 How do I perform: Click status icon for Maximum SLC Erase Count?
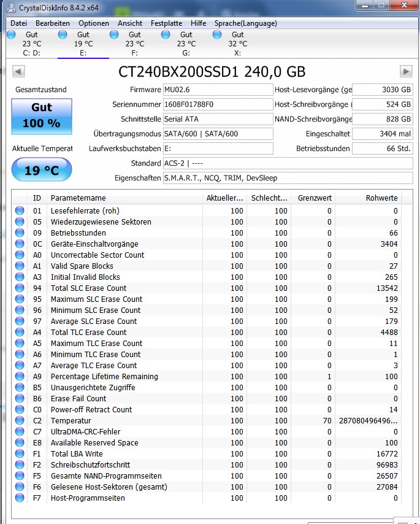click(x=20, y=299)
